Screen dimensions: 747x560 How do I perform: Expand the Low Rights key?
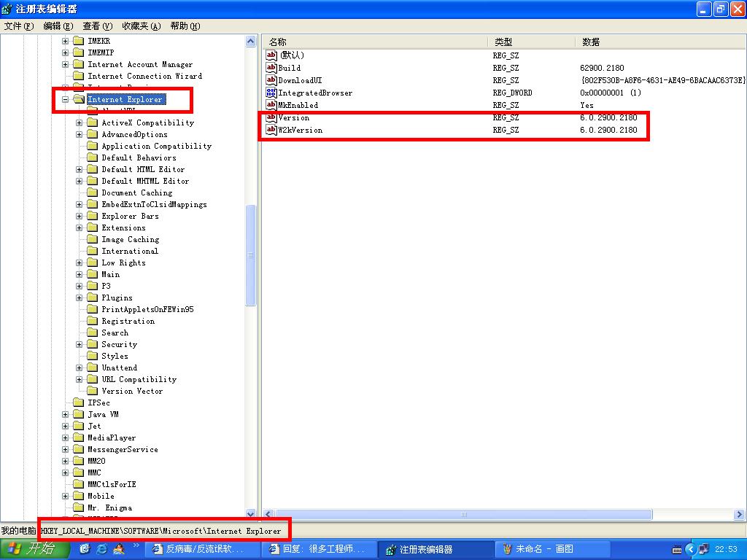79,262
